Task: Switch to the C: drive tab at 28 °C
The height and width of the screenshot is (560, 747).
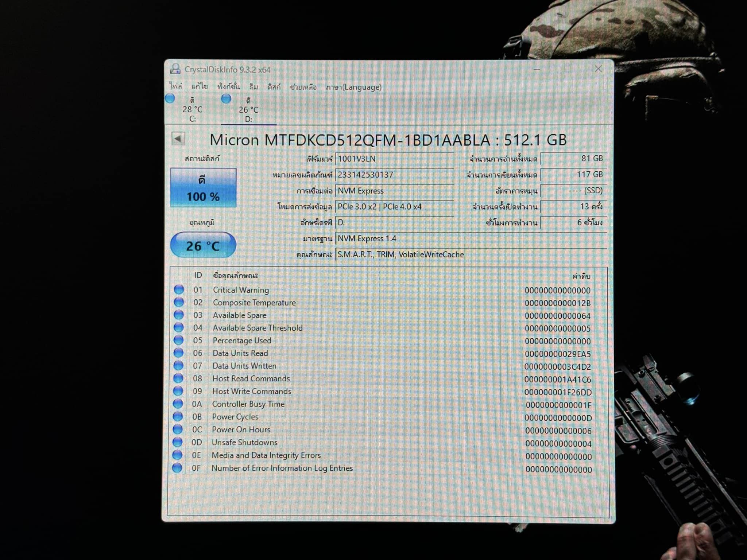Action: tap(192, 109)
